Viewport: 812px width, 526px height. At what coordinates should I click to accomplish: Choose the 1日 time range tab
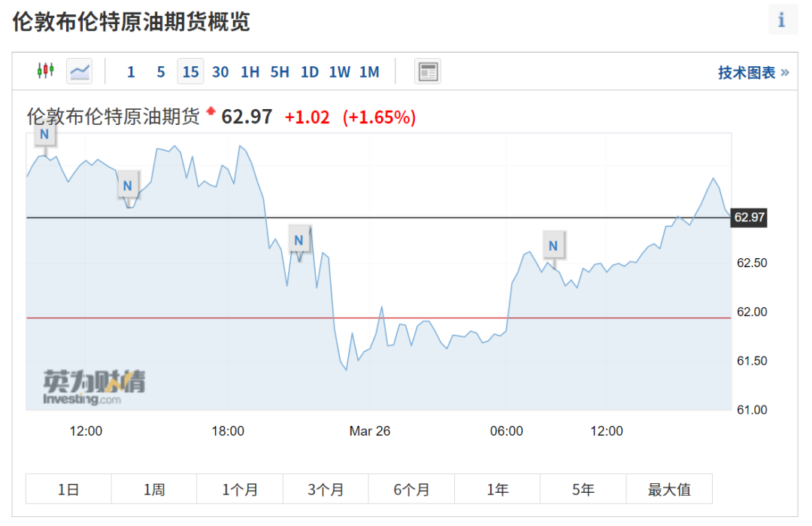coord(68,488)
